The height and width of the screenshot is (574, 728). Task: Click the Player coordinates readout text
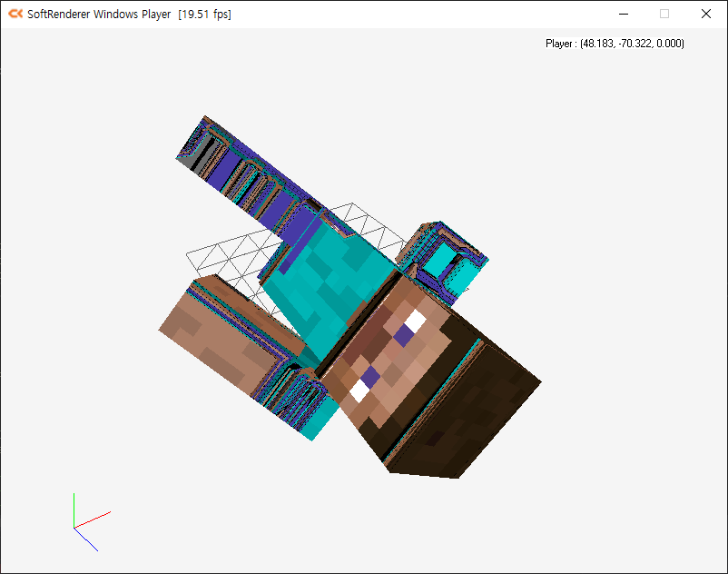coord(615,44)
